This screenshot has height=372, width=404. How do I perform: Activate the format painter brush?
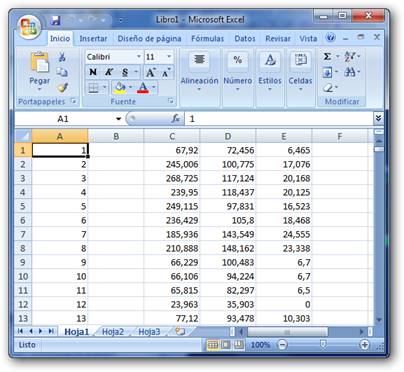point(62,87)
